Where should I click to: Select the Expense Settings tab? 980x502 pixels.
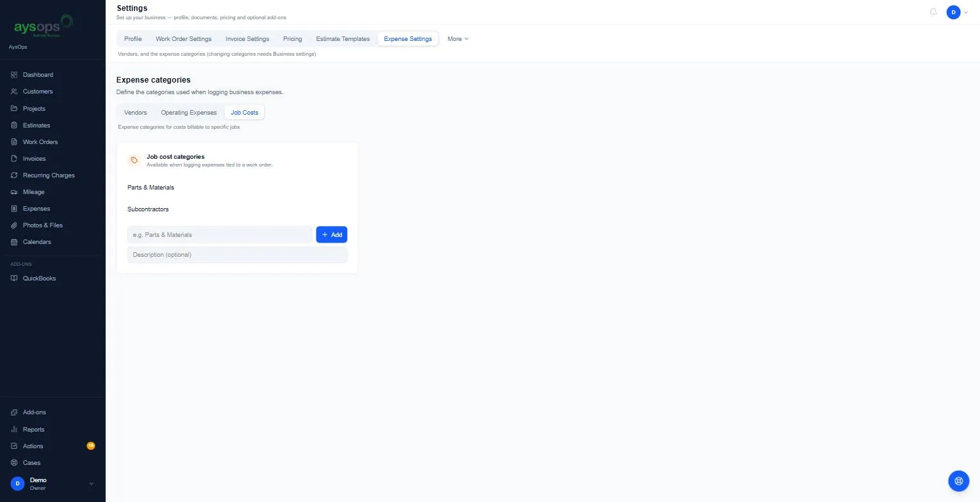point(408,39)
